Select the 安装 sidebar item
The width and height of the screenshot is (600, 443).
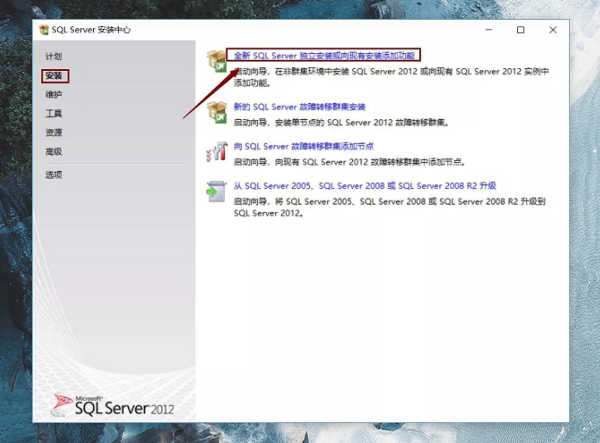pos(54,76)
